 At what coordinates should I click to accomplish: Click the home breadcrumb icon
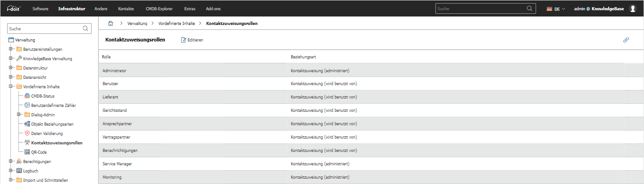(110, 23)
